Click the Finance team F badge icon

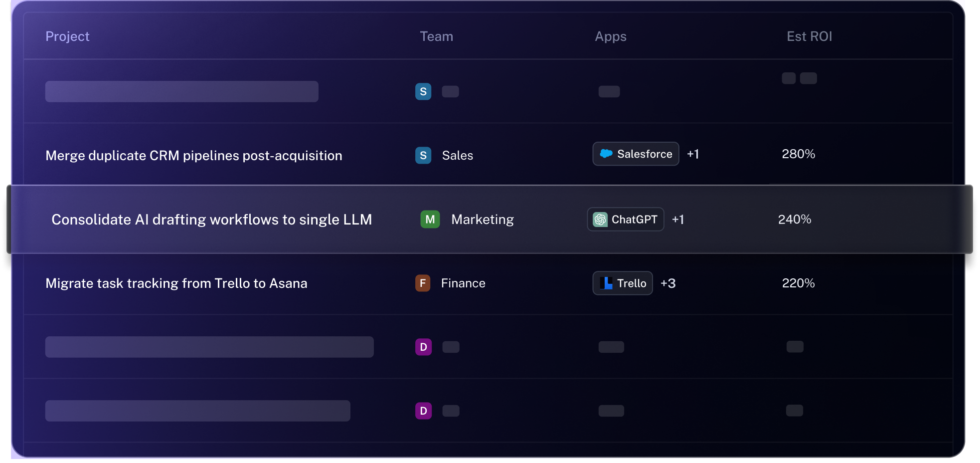pos(423,283)
